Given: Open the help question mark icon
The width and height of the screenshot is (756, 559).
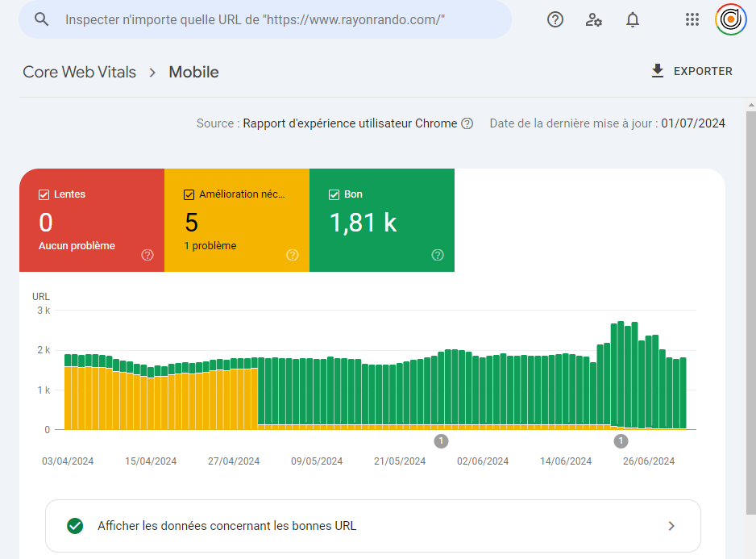Looking at the screenshot, I should [x=555, y=19].
